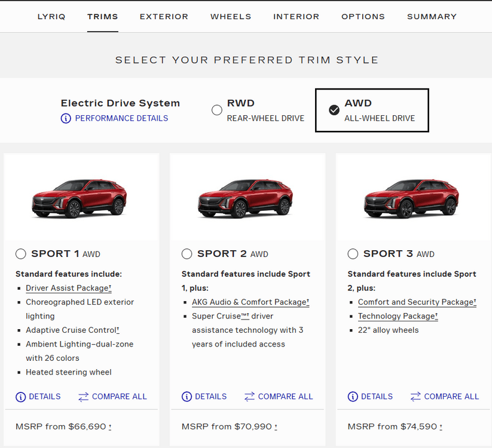Choose the Sport 1 AWD trim radio button
492x448 pixels.
(x=21, y=254)
